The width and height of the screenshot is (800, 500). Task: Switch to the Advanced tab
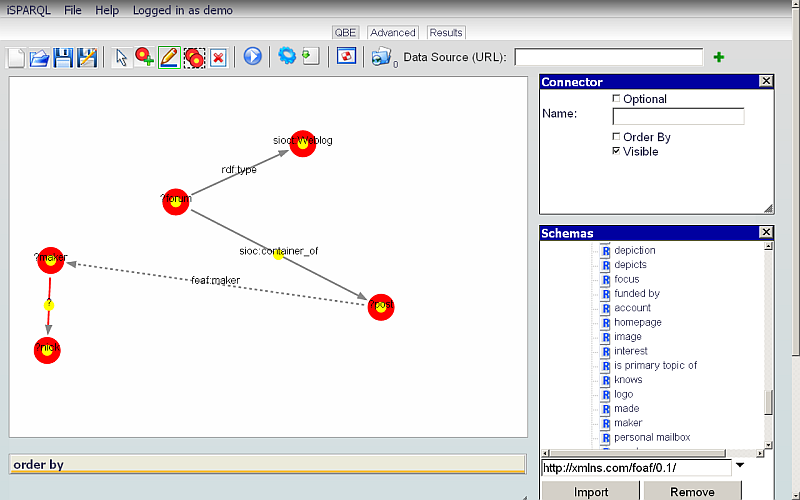tap(392, 33)
